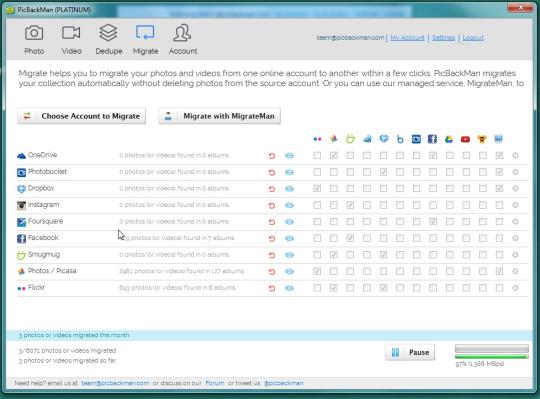
Task: Click the Dropbox destination column icon
Action: click(x=383, y=139)
